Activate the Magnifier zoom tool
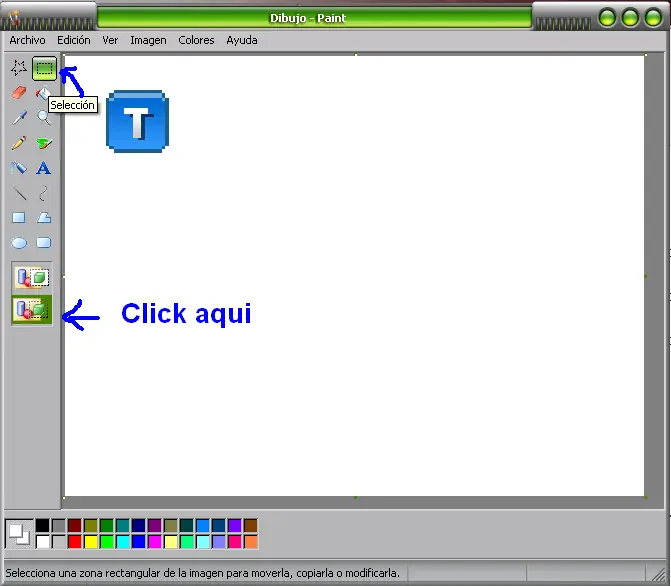Viewport: 671px width, 586px height. [x=44, y=117]
